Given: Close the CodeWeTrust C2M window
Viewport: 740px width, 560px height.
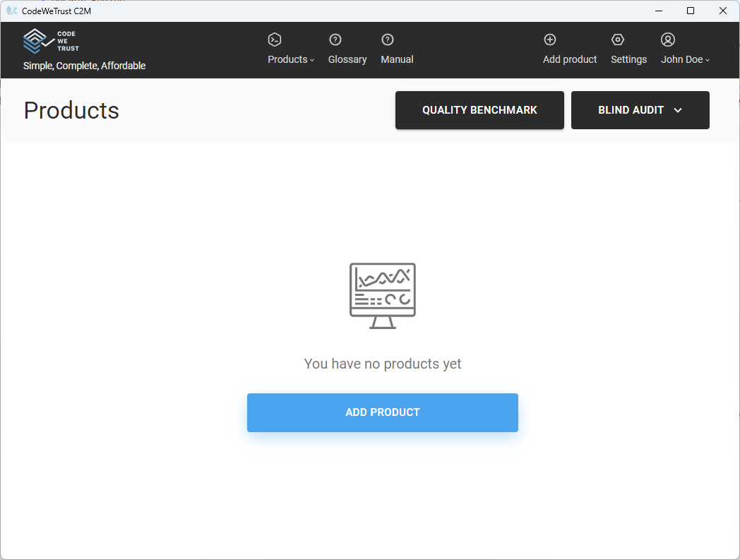Looking at the screenshot, I should (x=722, y=11).
